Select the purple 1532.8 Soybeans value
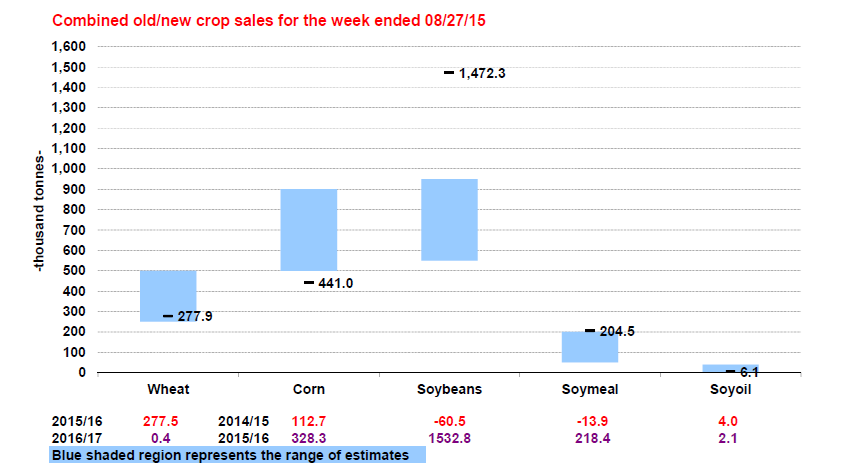Viewport: 860px width, 465px height. coord(449,439)
